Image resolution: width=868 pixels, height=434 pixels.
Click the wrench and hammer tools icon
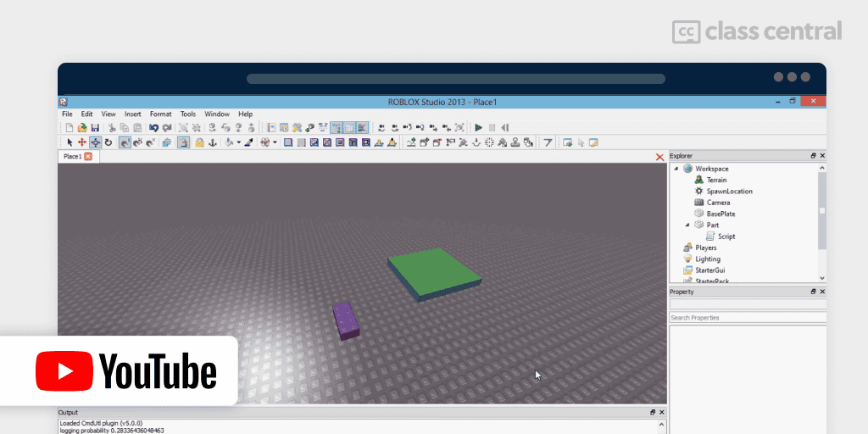click(297, 128)
